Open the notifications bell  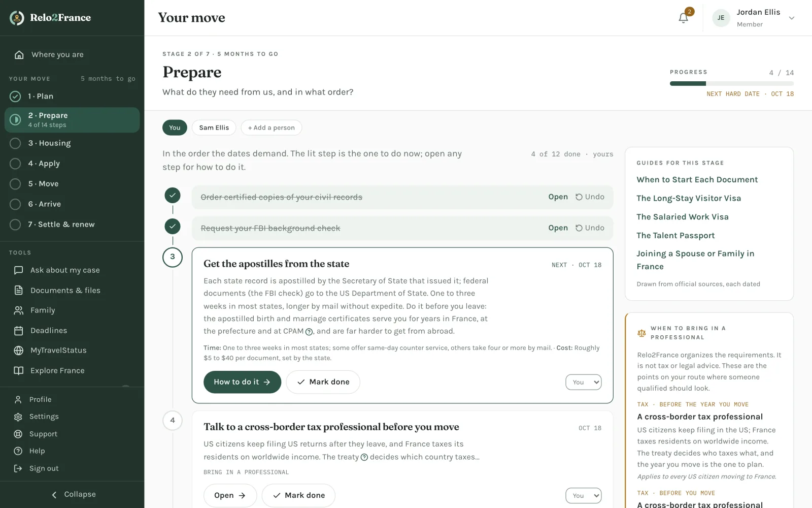pyautogui.click(x=684, y=18)
